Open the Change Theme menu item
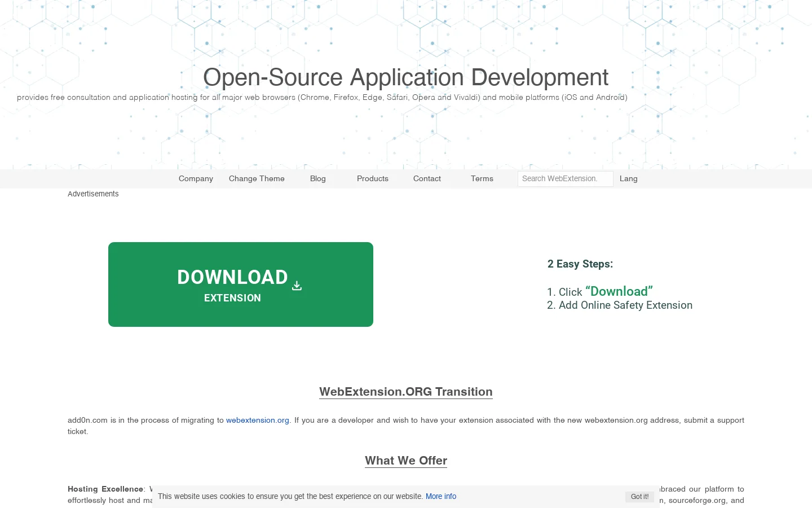812x508 pixels. [257, 178]
